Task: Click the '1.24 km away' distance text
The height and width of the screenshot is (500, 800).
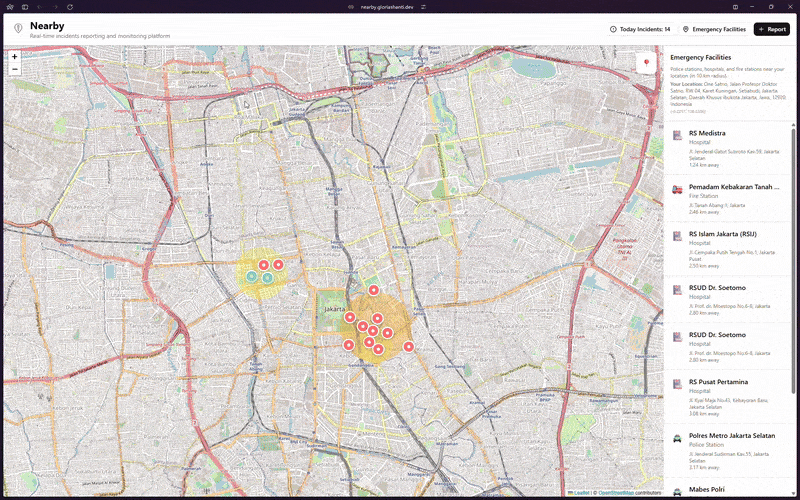Action: coord(704,165)
